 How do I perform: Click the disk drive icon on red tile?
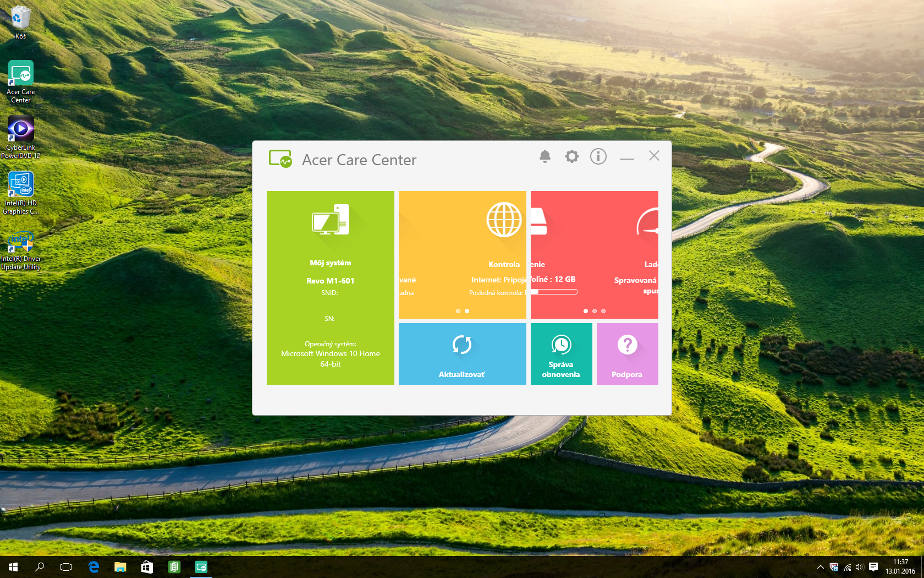tap(538, 221)
